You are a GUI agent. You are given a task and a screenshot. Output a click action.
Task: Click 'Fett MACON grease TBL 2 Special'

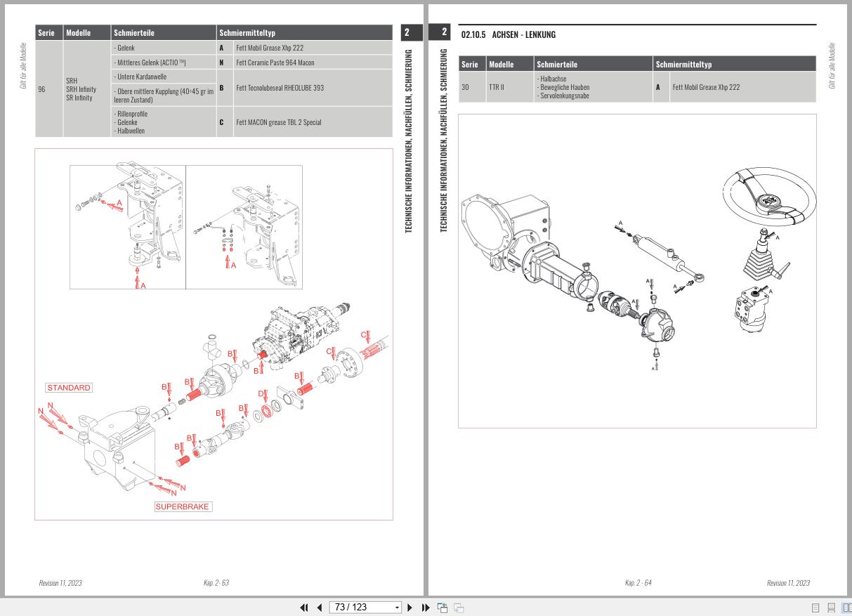[x=279, y=122]
